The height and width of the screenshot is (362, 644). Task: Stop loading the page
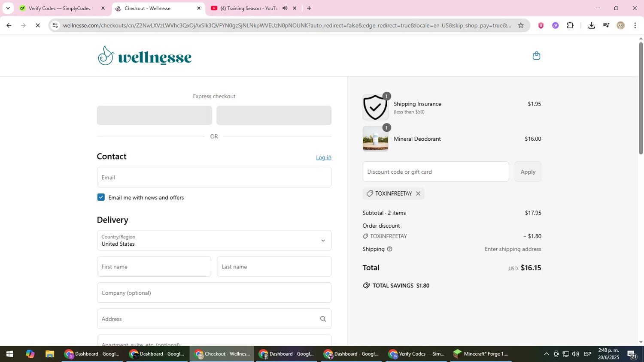click(x=38, y=25)
